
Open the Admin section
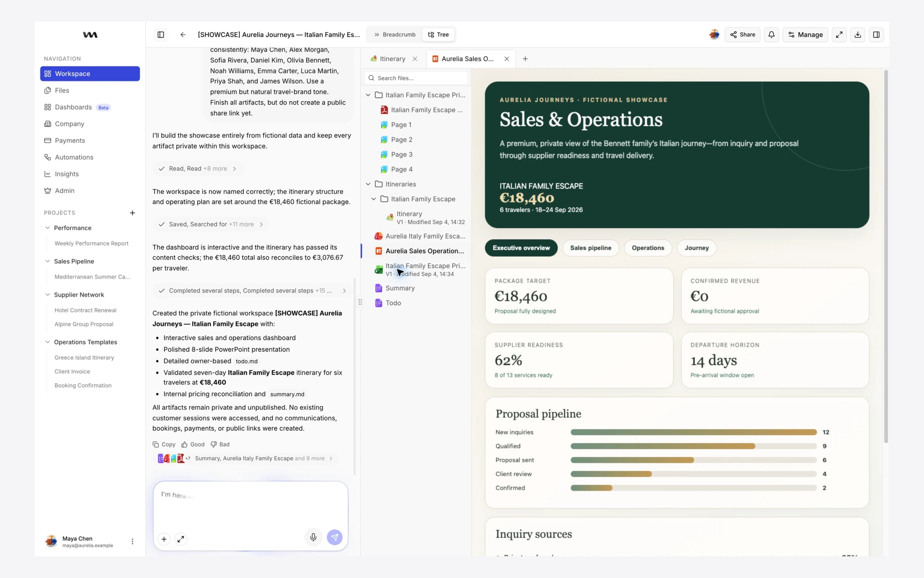click(90, 191)
